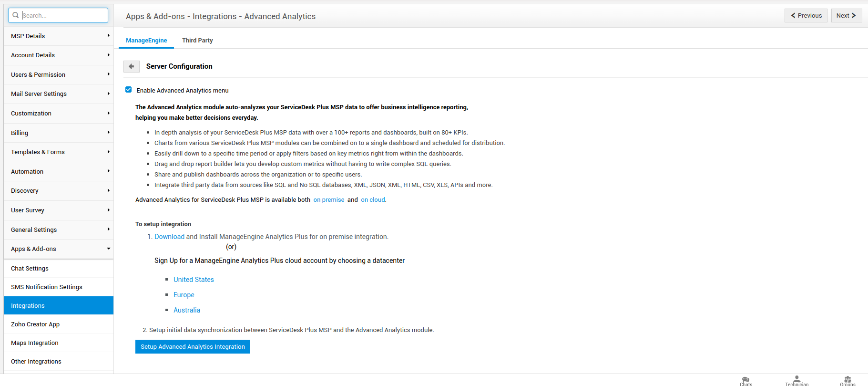
Task: Expand the User Survey menu
Action: [59, 210]
